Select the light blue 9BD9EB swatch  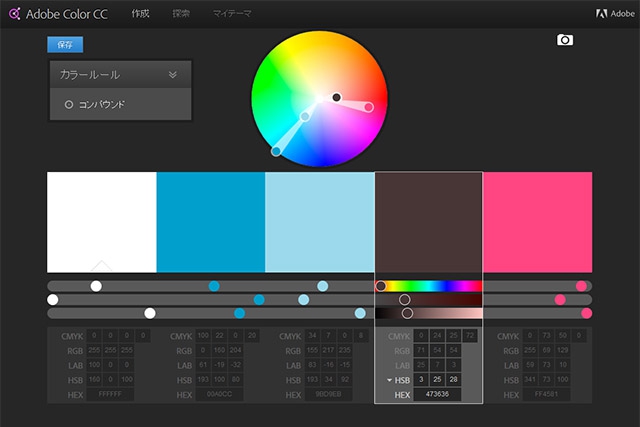320,222
